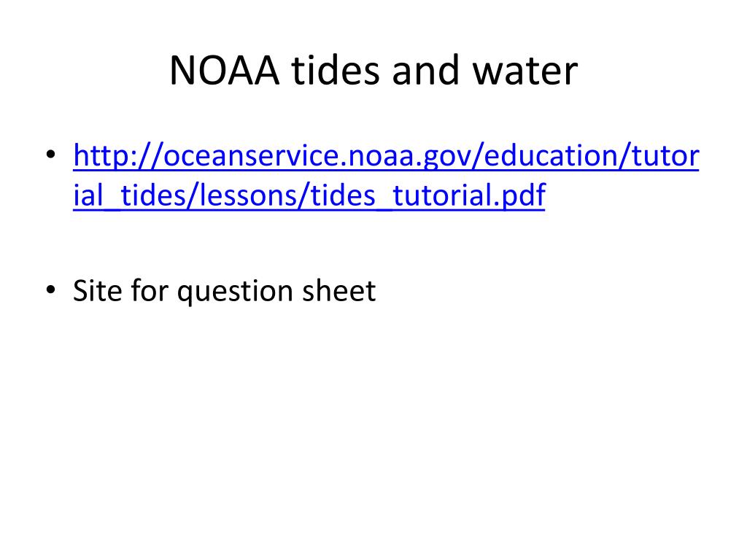Click the word 'for' in second bullet
The height and width of the screenshot is (560, 747).
pos(149,290)
